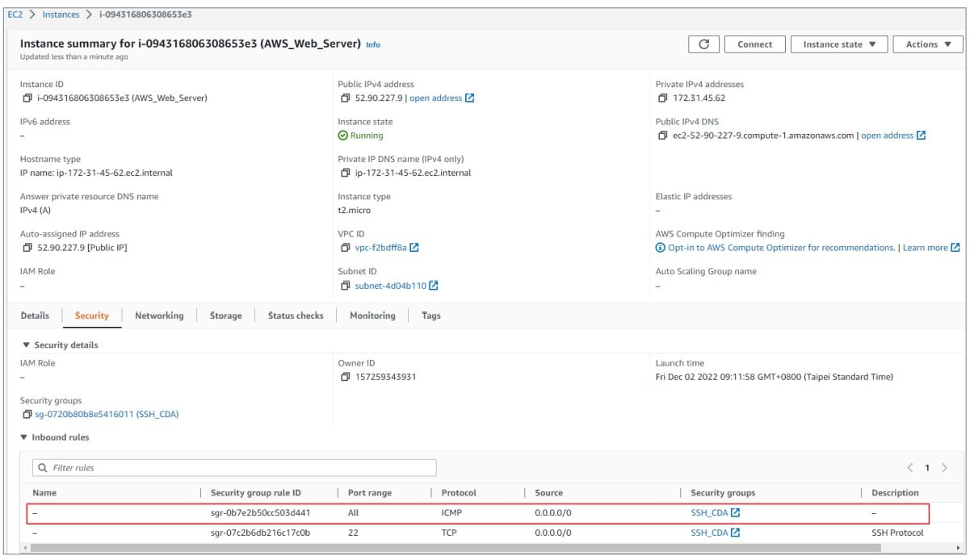Click the Running instance state status
974x560 pixels.
point(361,136)
